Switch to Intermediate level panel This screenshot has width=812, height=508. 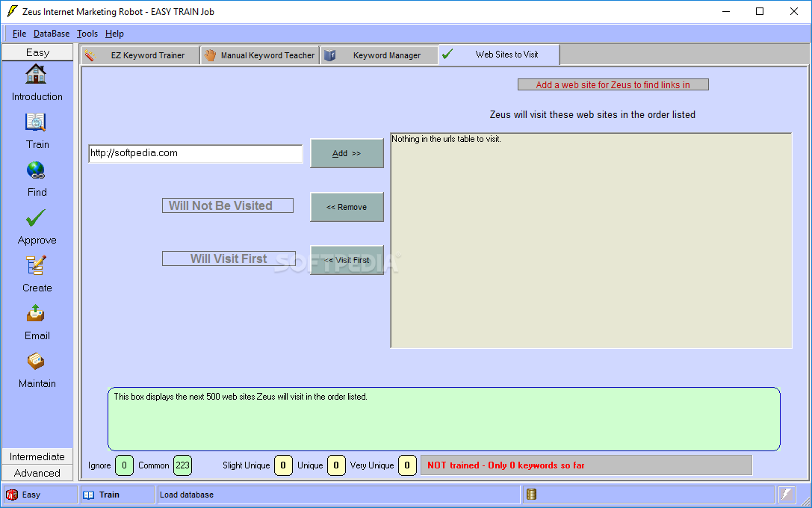coord(37,456)
